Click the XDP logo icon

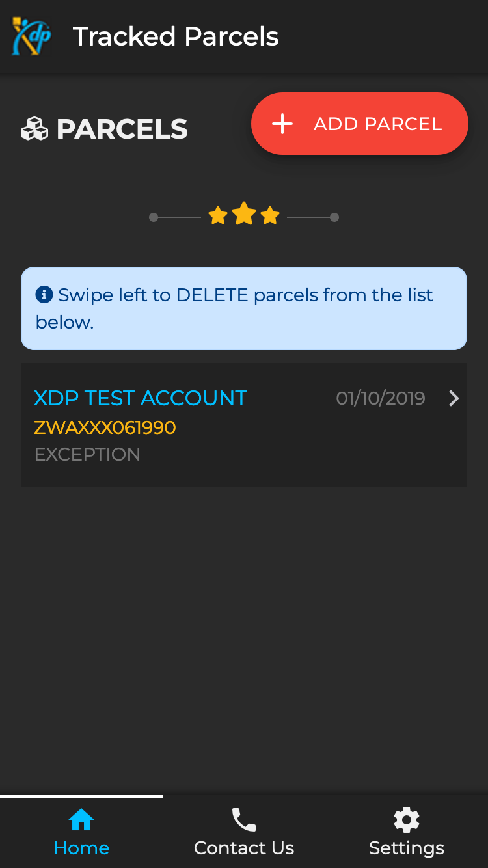tap(31, 36)
